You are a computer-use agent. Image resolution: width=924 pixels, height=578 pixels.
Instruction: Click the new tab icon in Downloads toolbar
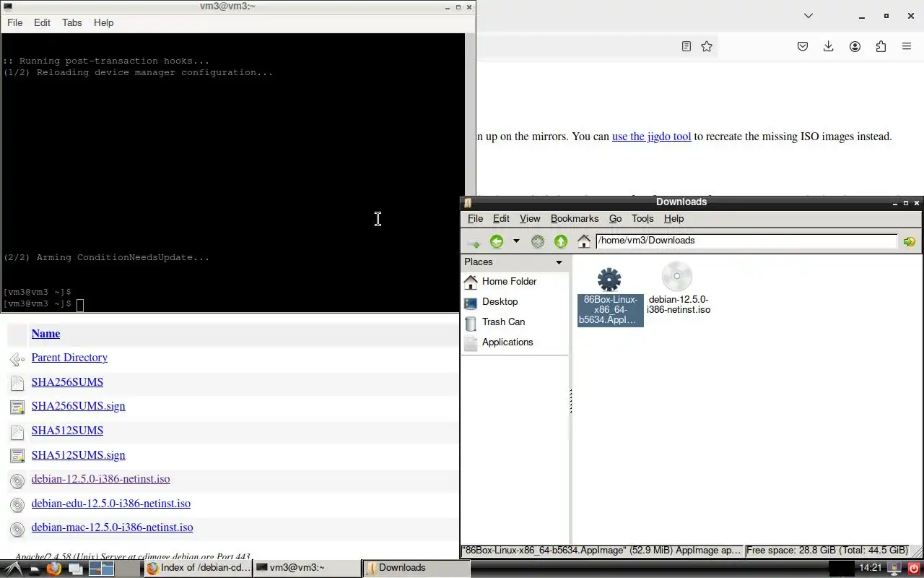tap(473, 241)
